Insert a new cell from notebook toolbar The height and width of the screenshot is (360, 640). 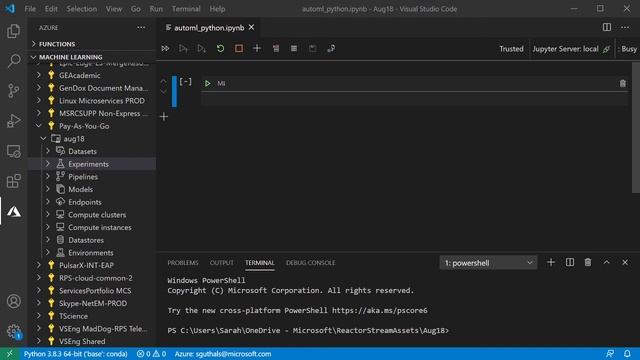click(x=257, y=49)
